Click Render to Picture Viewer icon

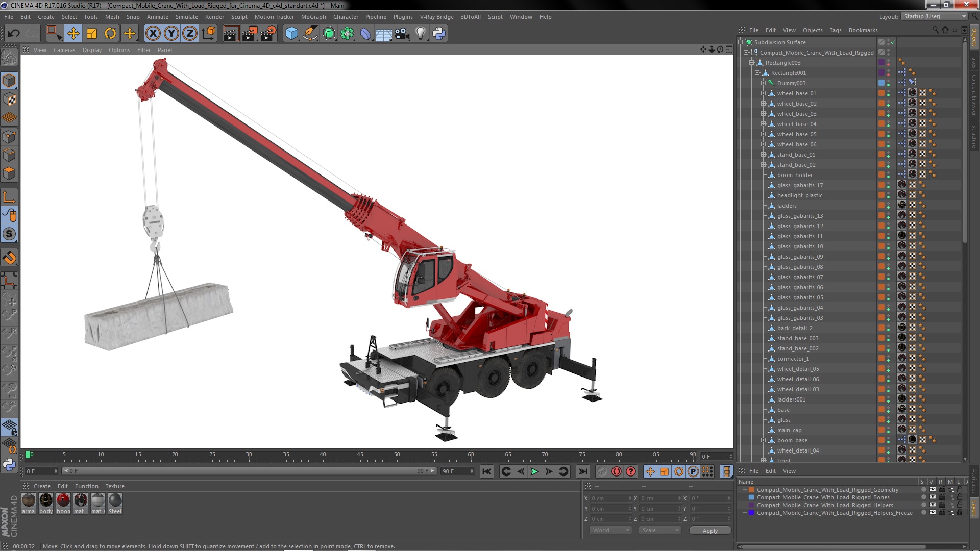(250, 34)
